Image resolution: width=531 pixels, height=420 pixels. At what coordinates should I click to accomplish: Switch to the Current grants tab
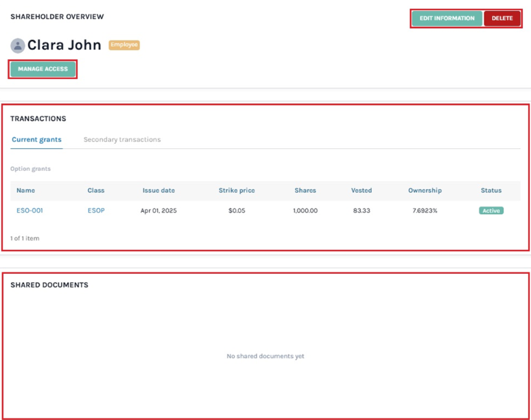click(36, 139)
